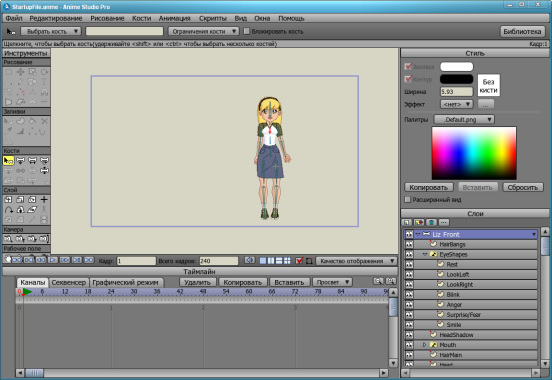Hide the HeadShadow layer

(409, 335)
